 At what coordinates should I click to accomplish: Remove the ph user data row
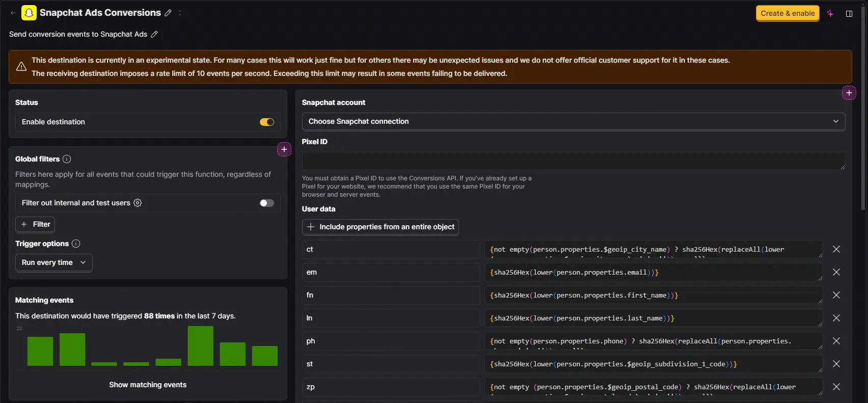point(836,341)
